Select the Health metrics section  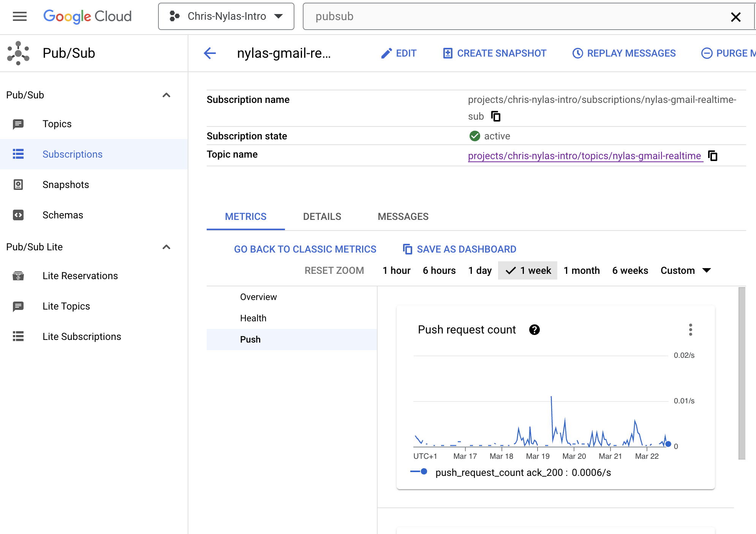pyautogui.click(x=253, y=318)
